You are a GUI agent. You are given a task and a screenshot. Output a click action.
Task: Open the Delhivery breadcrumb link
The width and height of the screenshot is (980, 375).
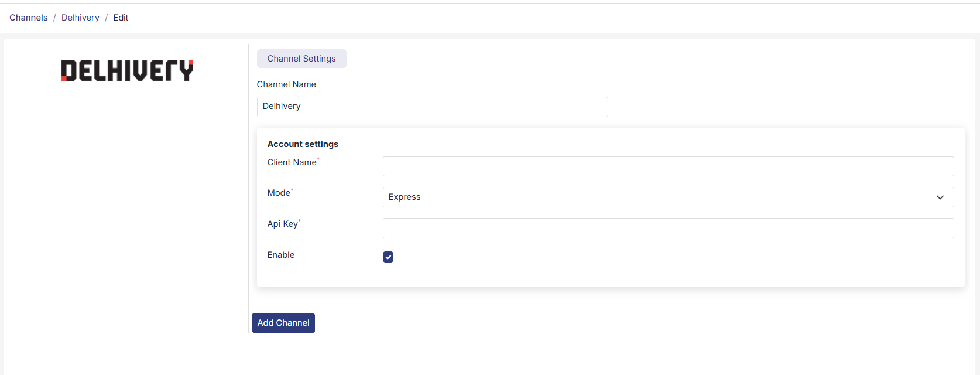click(80, 18)
